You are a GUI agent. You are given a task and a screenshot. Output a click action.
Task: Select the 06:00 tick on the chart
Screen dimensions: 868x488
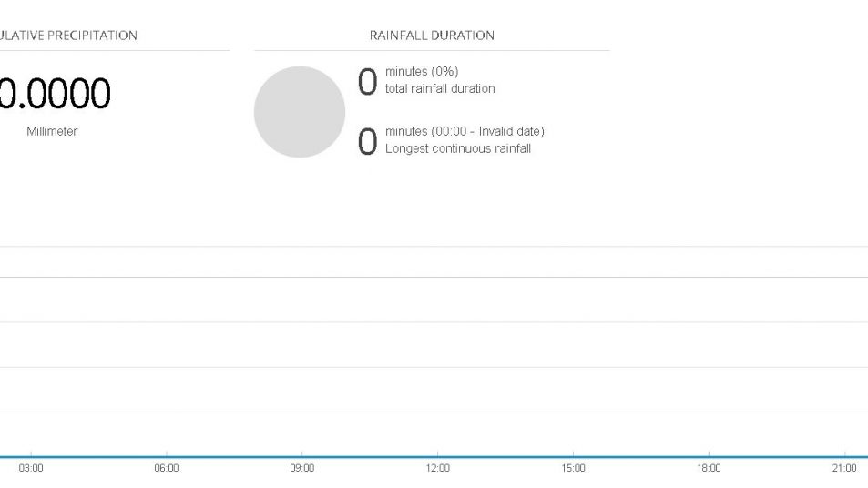tap(167, 468)
